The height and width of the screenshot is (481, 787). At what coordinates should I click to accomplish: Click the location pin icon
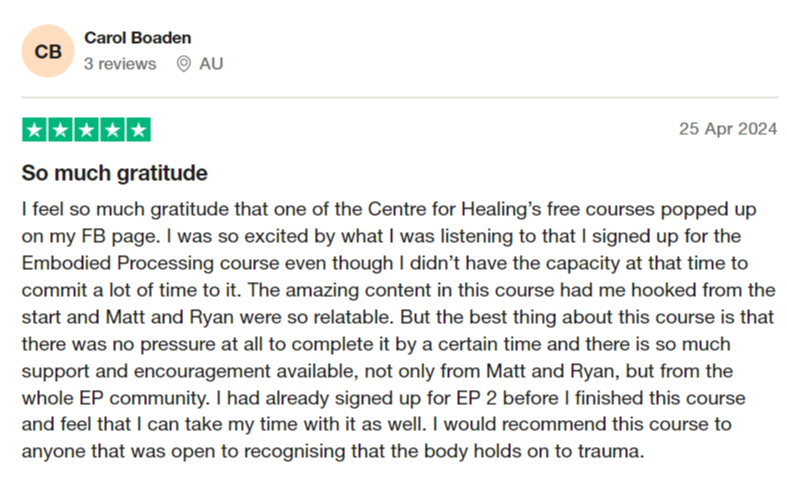[184, 64]
